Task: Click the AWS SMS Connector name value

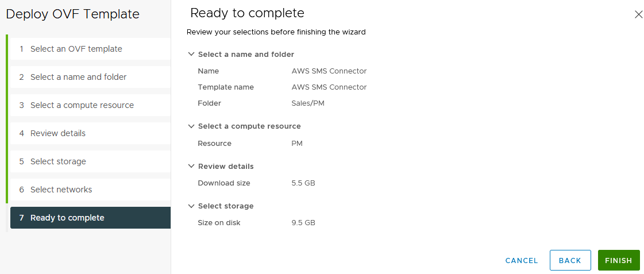Action: point(329,71)
